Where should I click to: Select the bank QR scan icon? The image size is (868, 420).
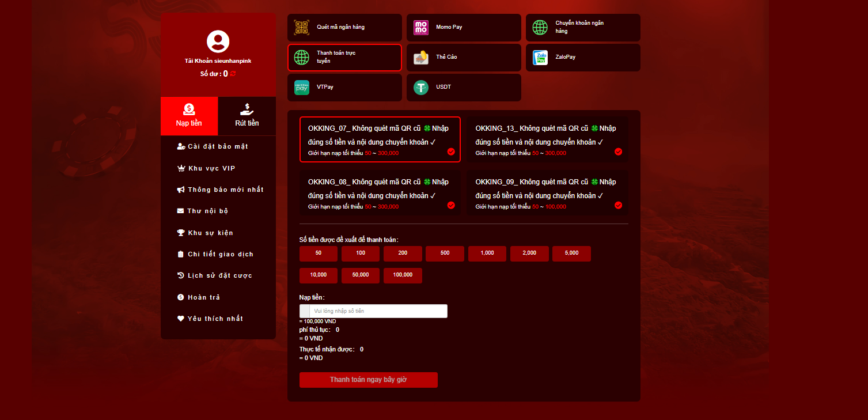tap(302, 28)
